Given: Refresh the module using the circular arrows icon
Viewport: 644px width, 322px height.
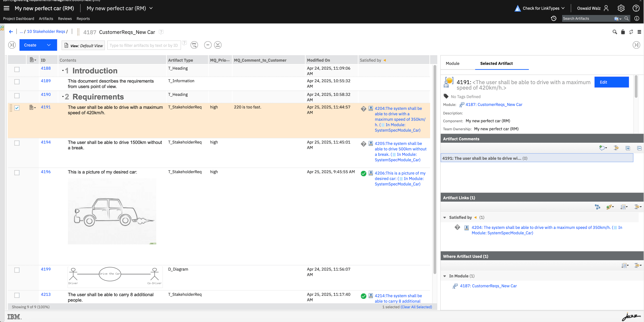Looking at the screenshot, I should coord(632,32).
